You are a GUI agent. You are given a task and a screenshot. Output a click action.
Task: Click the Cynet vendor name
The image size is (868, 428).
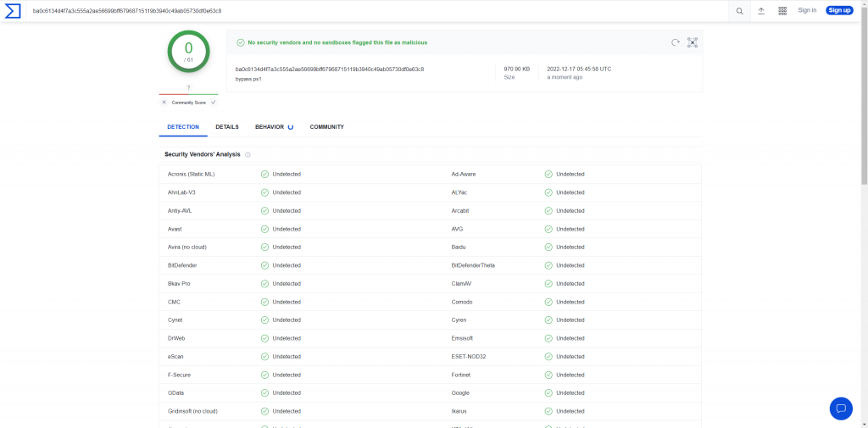coord(175,320)
